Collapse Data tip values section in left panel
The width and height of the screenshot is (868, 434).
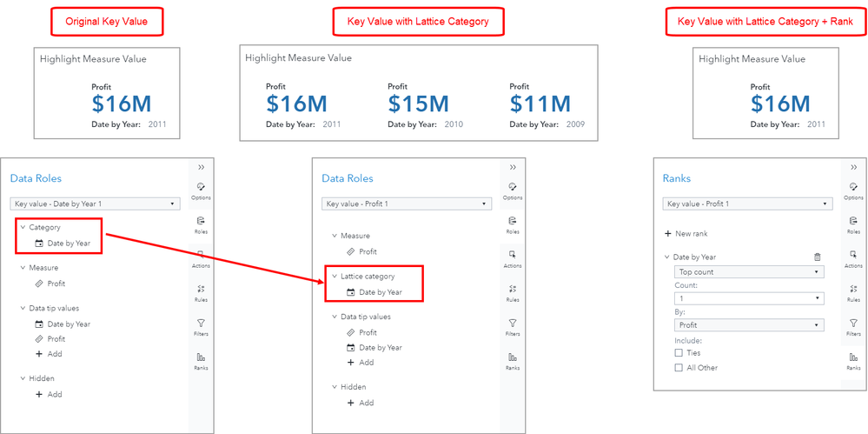coord(23,308)
